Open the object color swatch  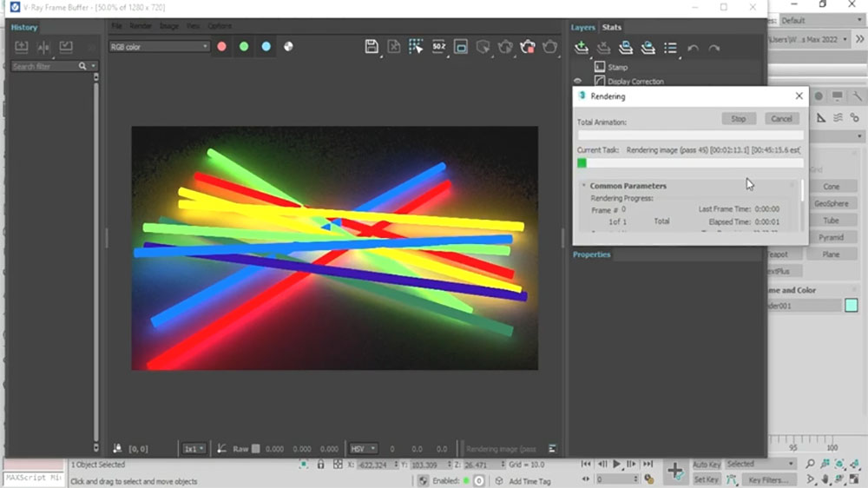click(852, 305)
